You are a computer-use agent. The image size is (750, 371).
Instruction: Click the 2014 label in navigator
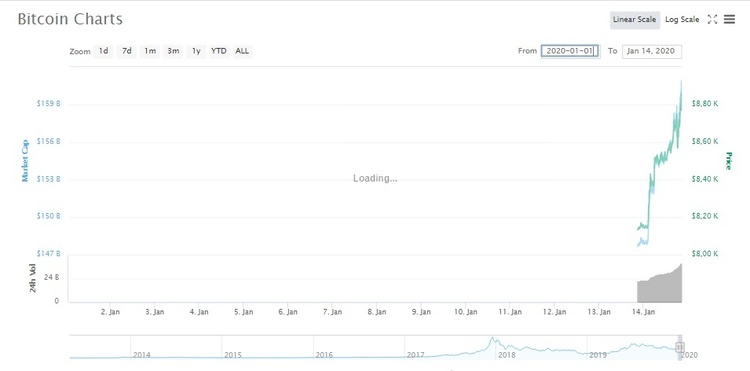[142, 355]
